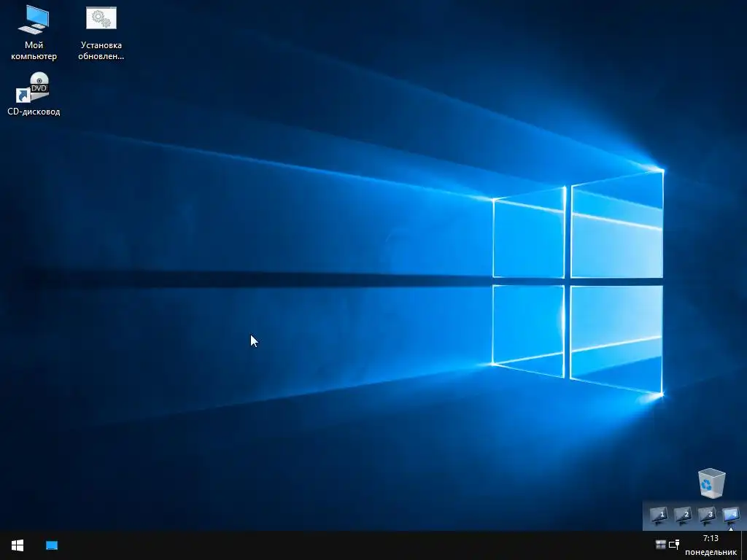Select the CD-дисковод DVD shortcut
The width and height of the screenshot is (747, 560).
click(x=34, y=94)
